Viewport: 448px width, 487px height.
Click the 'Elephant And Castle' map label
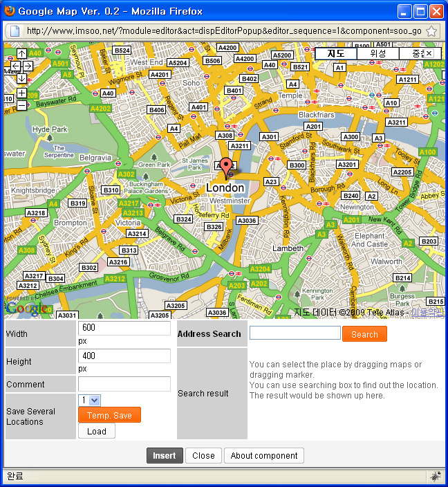click(369, 240)
